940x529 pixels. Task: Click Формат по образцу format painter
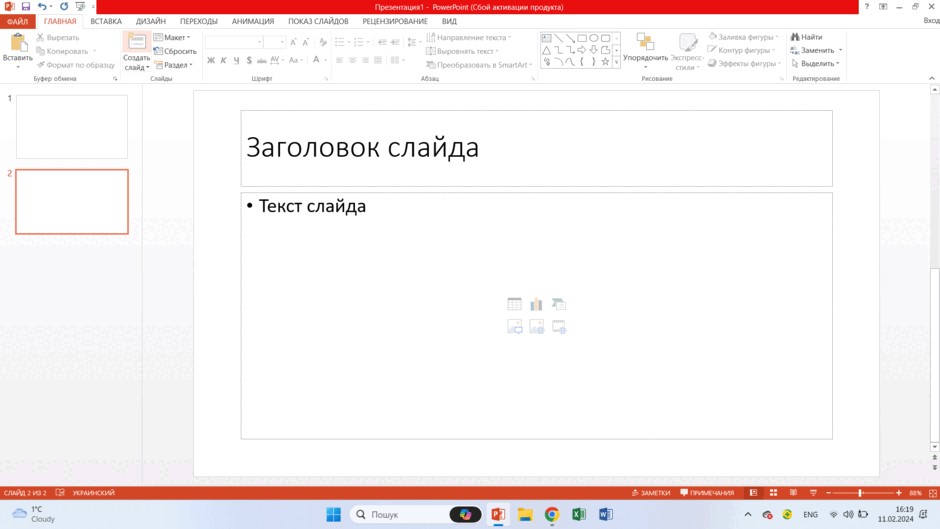[76, 65]
